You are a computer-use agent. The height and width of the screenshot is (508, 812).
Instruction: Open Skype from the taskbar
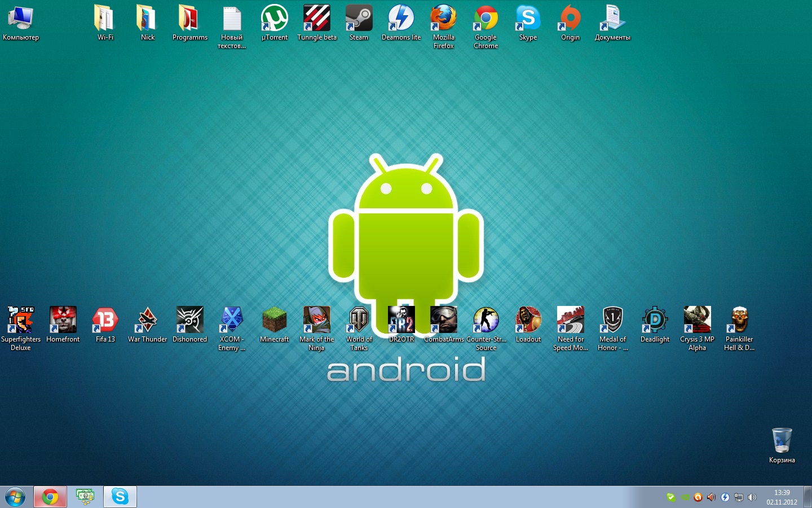click(120, 497)
